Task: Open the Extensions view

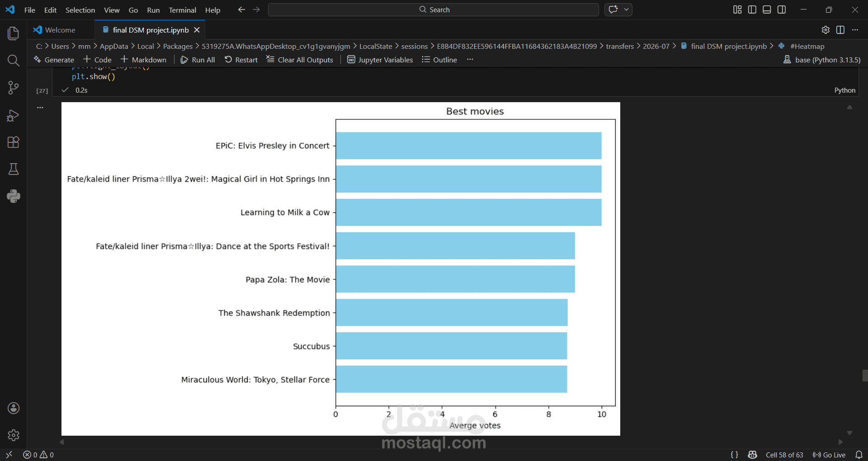Action: (14, 142)
